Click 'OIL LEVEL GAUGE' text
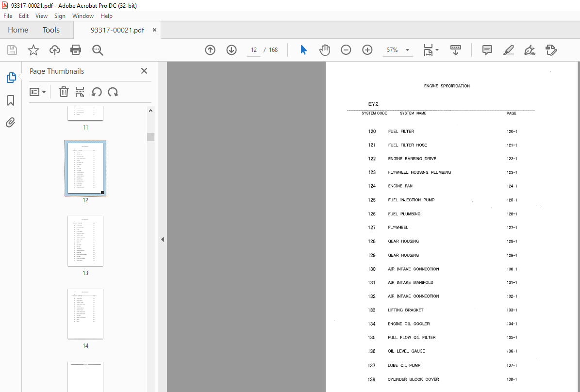580x392 pixels. click(x=407, y=351)
